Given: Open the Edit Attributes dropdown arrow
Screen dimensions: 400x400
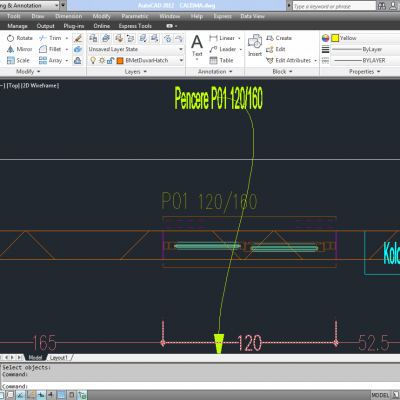Looking at the screenshot, I should tap(315, 61).
